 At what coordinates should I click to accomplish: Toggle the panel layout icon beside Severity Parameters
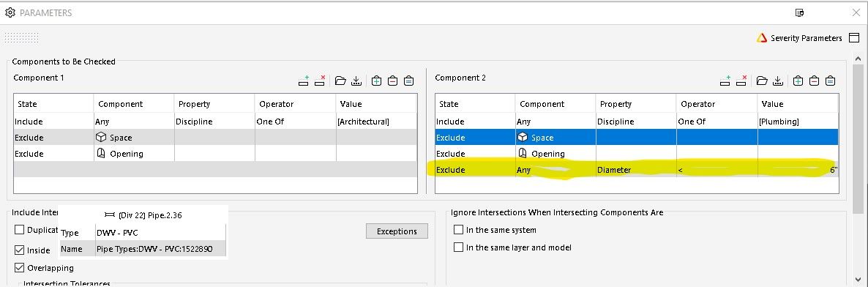click(853, 37)
